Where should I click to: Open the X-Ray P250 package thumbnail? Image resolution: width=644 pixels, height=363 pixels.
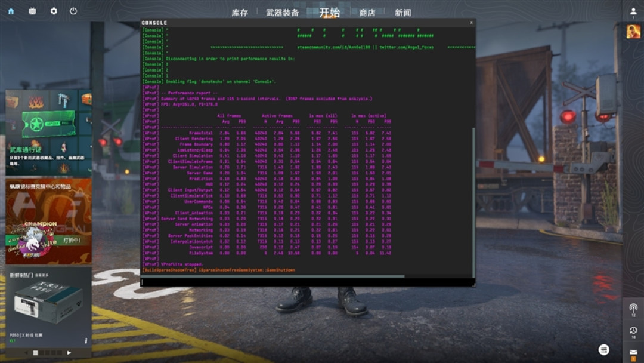pyautogui.click(x=48, y=302)
